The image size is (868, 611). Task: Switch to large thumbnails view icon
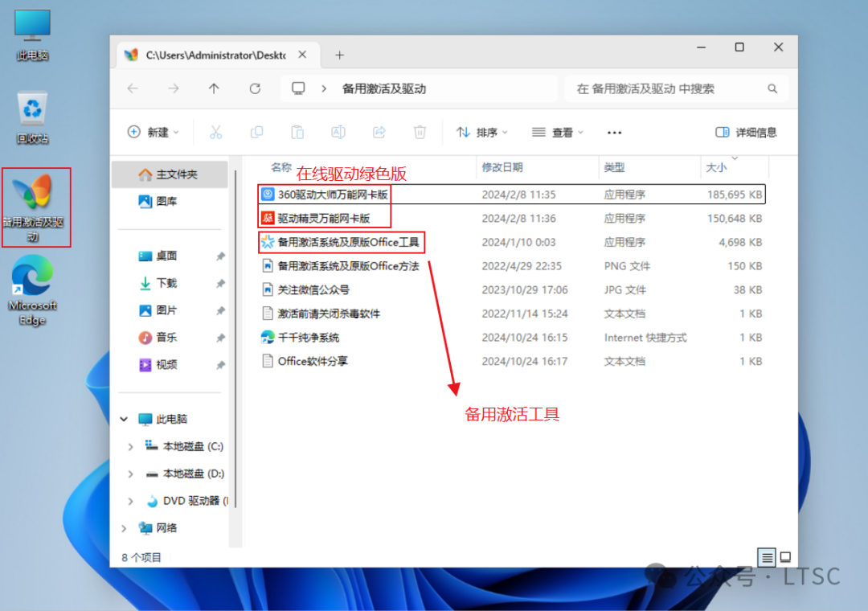coord(785,556)
